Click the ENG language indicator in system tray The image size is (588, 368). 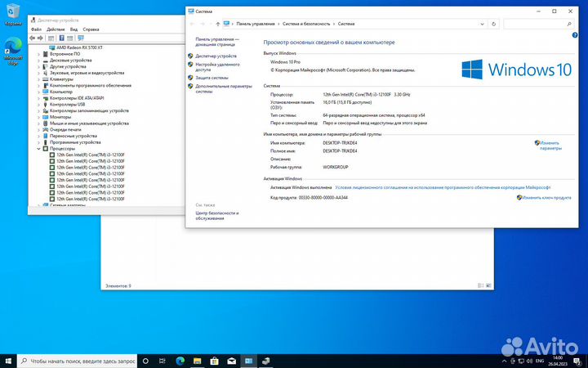[x=539, y=361]
